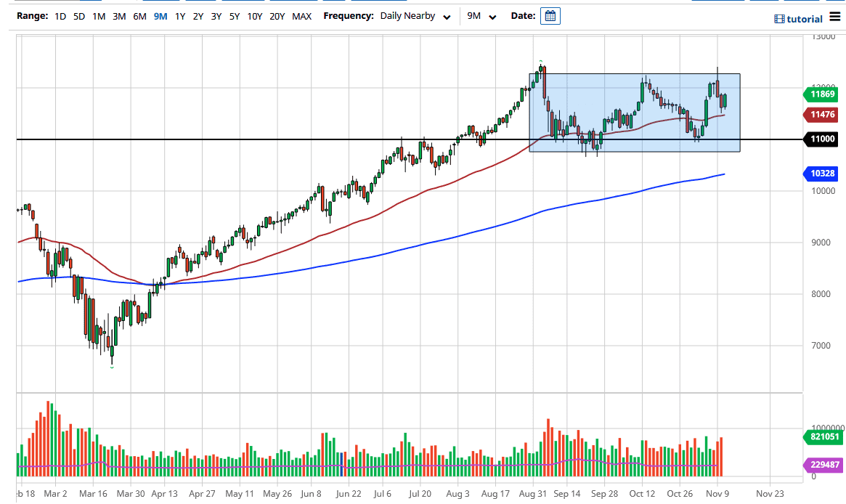846x504 pixels.
Task: Select the MAX range
Action: coord(301,15)
